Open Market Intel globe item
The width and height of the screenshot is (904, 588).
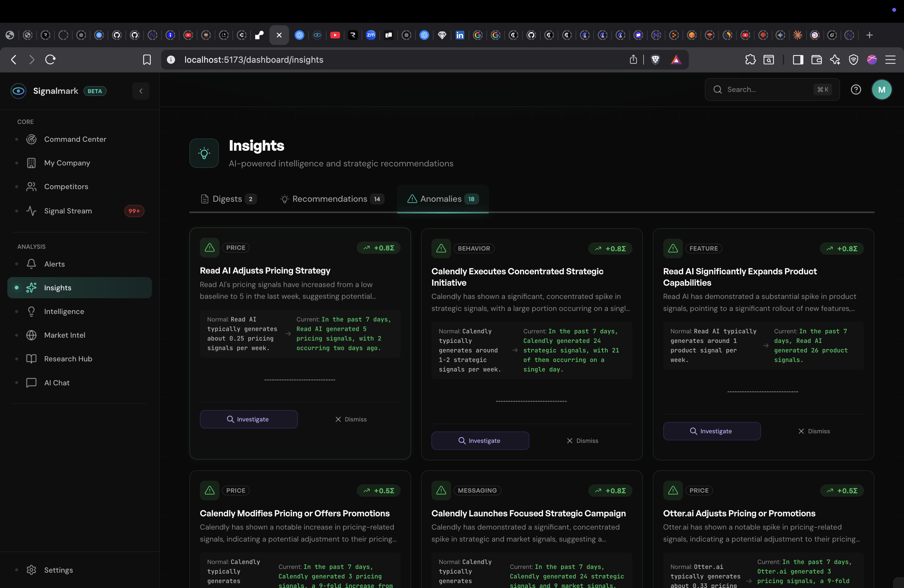pos(65,335)
